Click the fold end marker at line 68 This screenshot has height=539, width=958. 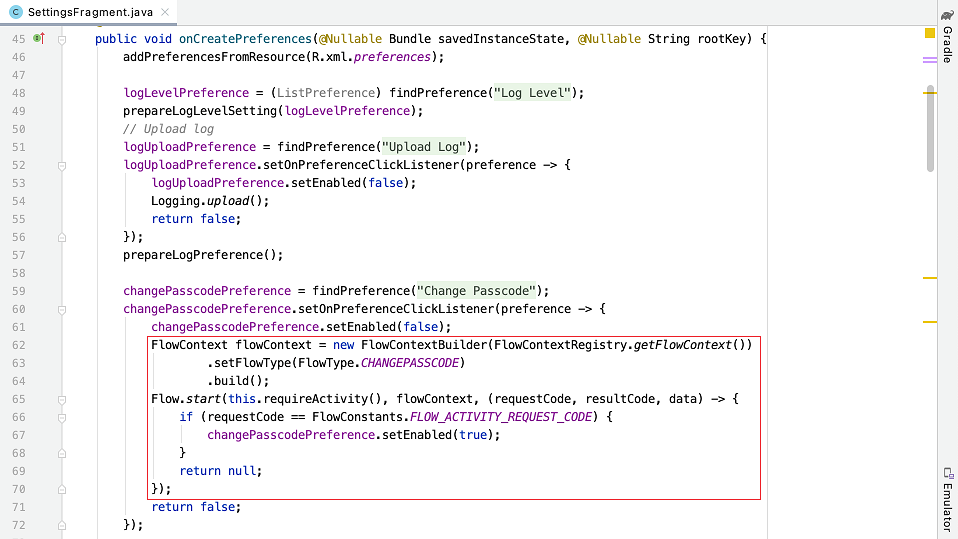pyautogui.click(x=62, y=453)
